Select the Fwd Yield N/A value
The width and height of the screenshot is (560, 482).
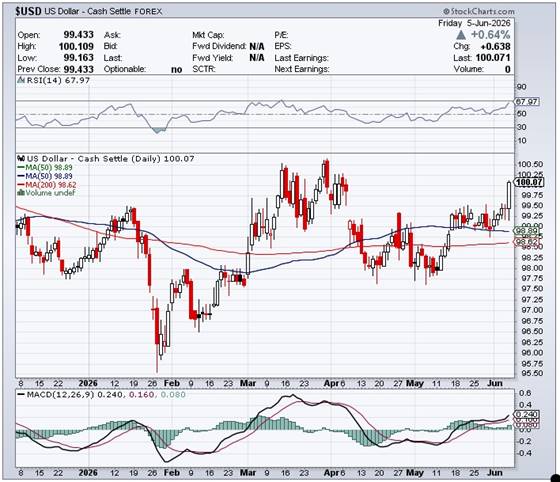coord(257,58)
